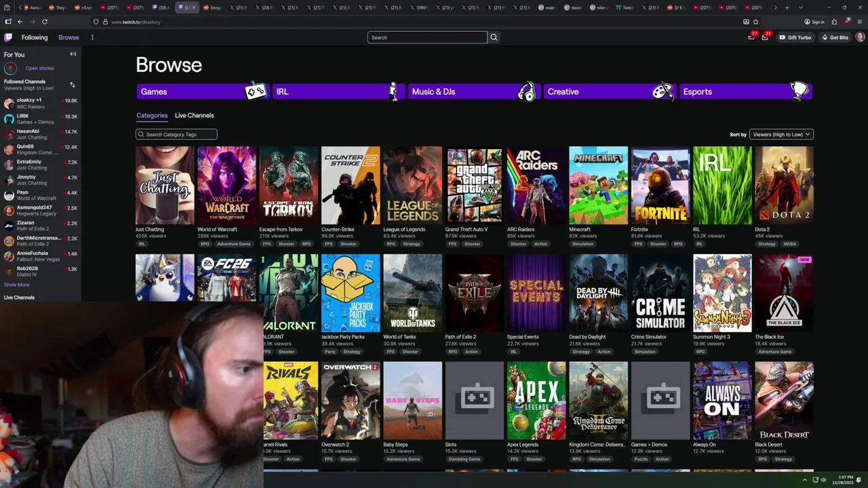The height and width of the screenshot is (488, 868).
Task: Open a new browser tab with plus
Action: pos(787,7)
